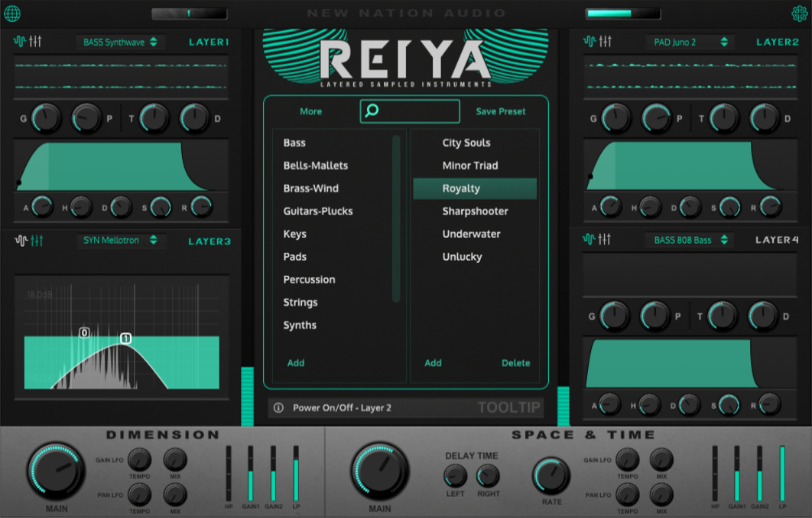Image resolution: width=812 pixels, height=518 pixels.
Task: Click the globe icon in top-left corner
Action: coord(12,13)
